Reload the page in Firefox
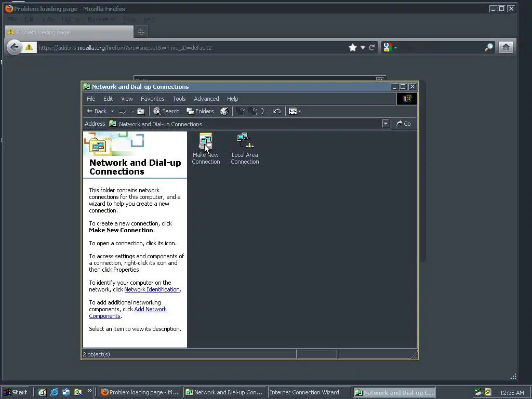This screenshot has height=399, width=532. pos(372,47)
